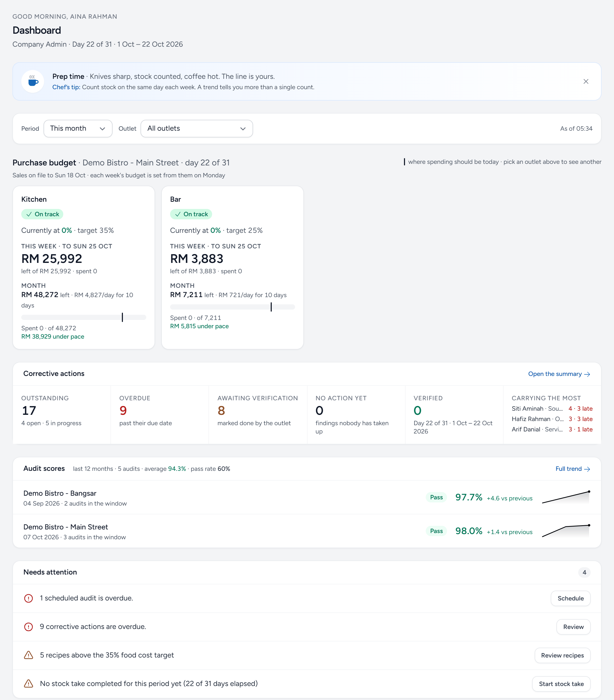The image size is (614, 700).
Task: Open Review recipes
Action: point(562,655)
